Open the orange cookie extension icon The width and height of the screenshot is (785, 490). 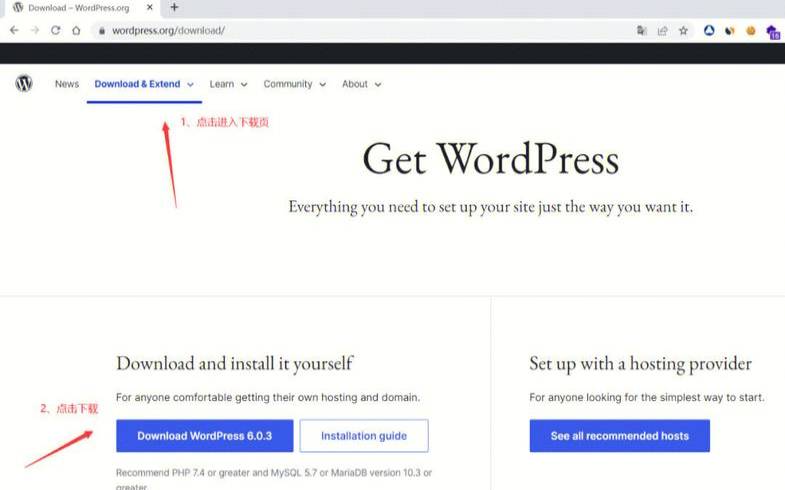click(x=750, y=31)
